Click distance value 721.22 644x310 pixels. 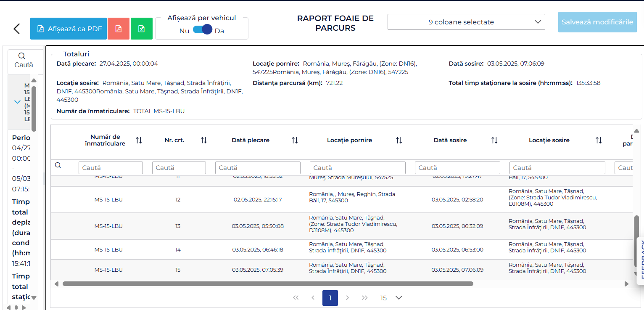pos(334,83)
